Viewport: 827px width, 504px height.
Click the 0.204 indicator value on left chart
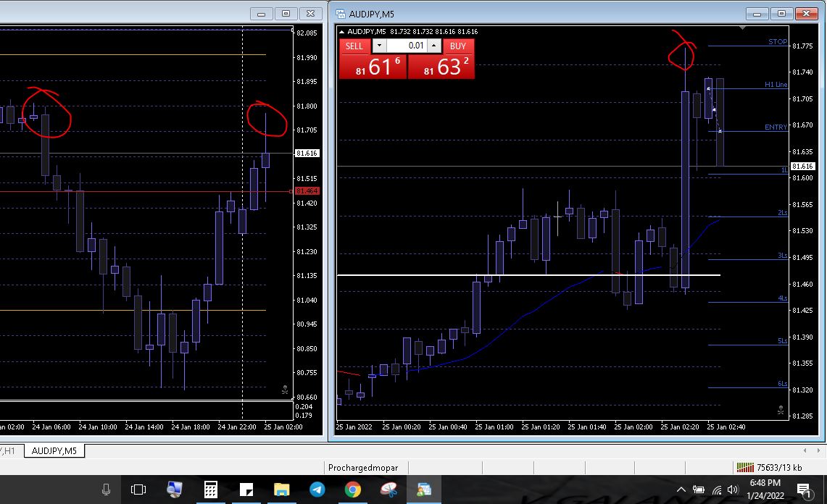304,406
